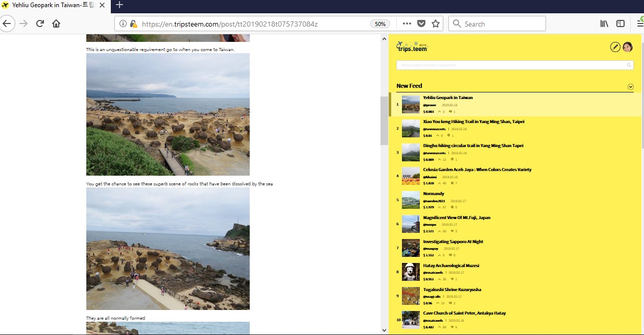644x335 pixels.
Task: Open Dinghu hiking circular trail post
Action: coord(473,146)
